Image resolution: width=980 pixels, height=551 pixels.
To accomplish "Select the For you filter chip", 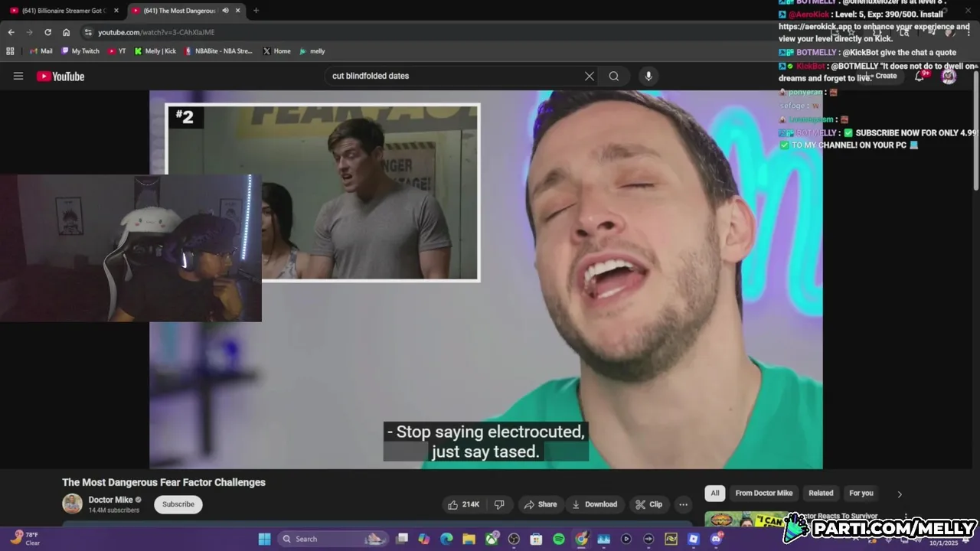I will 861,493.
